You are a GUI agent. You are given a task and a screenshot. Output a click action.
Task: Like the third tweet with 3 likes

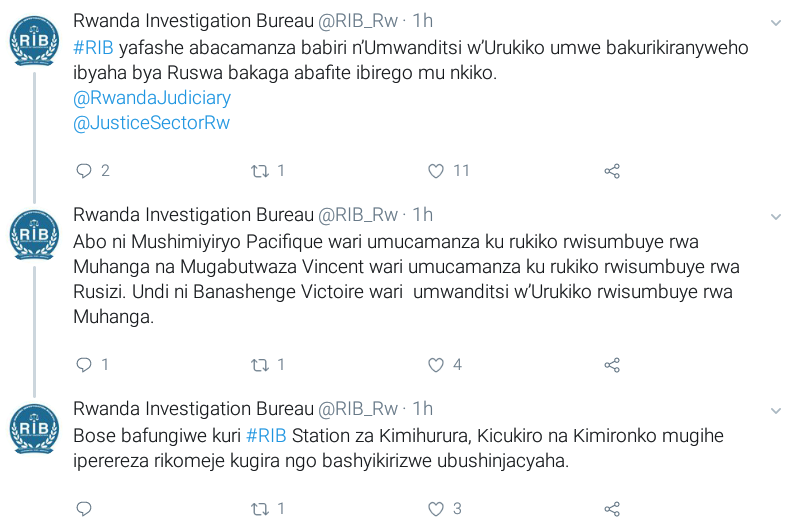[436, 509]
